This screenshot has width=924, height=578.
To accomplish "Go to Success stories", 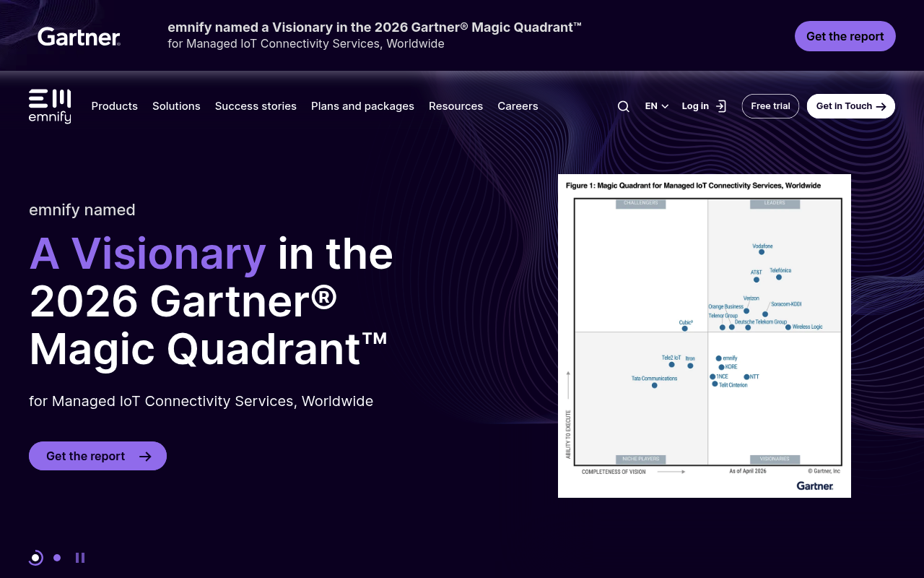I will [x=256, y=106].
